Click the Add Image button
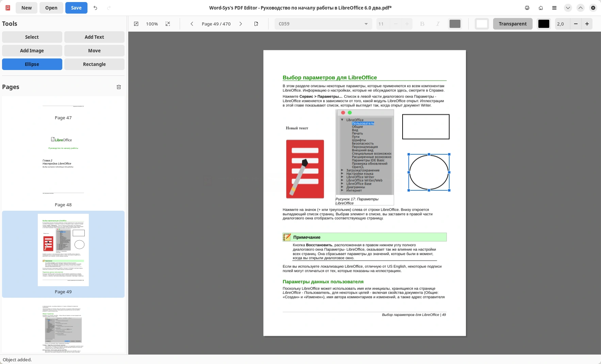This screenshot has width=601, height=364. point(32,51)
